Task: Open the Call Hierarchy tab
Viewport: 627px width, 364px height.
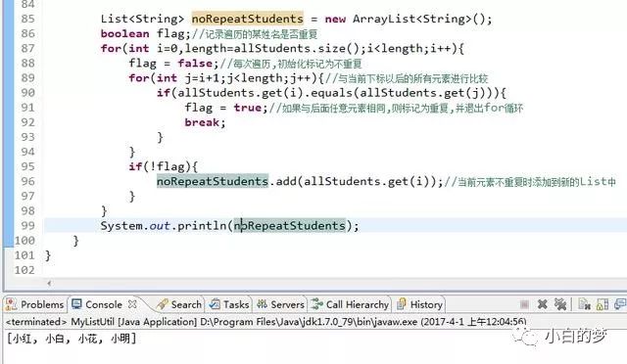Action: [351, 304]
